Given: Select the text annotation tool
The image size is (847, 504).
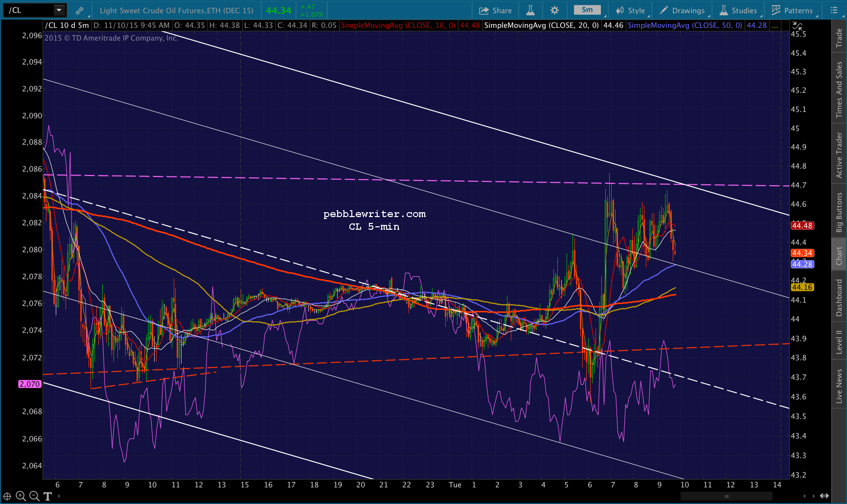Looking at the screenshot, I should coord(47,496).
